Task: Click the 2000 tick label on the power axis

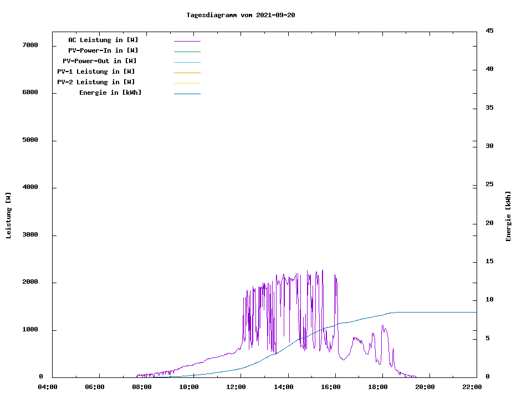Action: pos(29,282)
